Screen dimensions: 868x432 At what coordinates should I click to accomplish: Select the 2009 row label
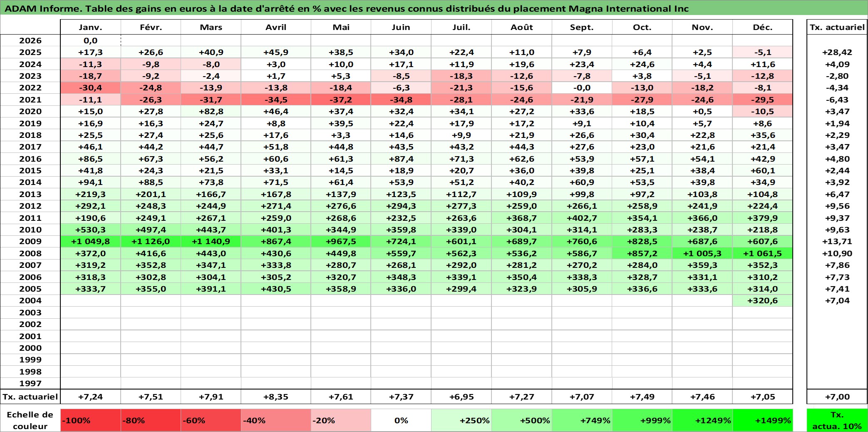[x=30, y=241]
